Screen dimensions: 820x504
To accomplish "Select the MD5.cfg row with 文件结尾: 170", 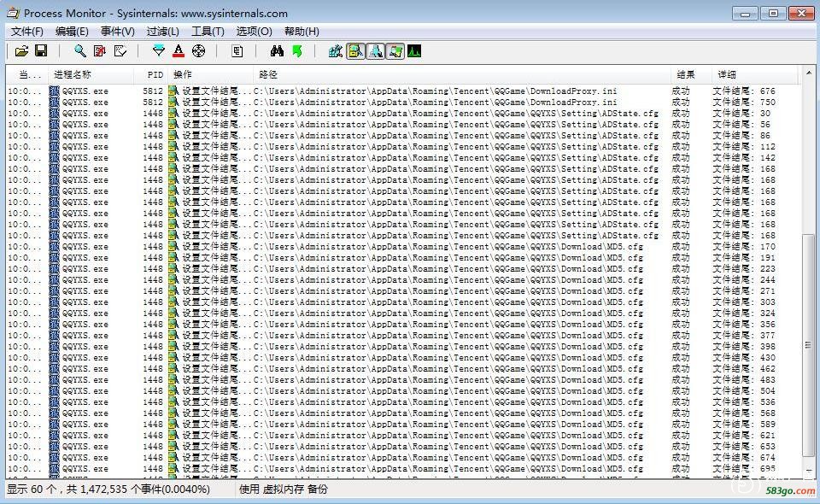I will 402,246.
